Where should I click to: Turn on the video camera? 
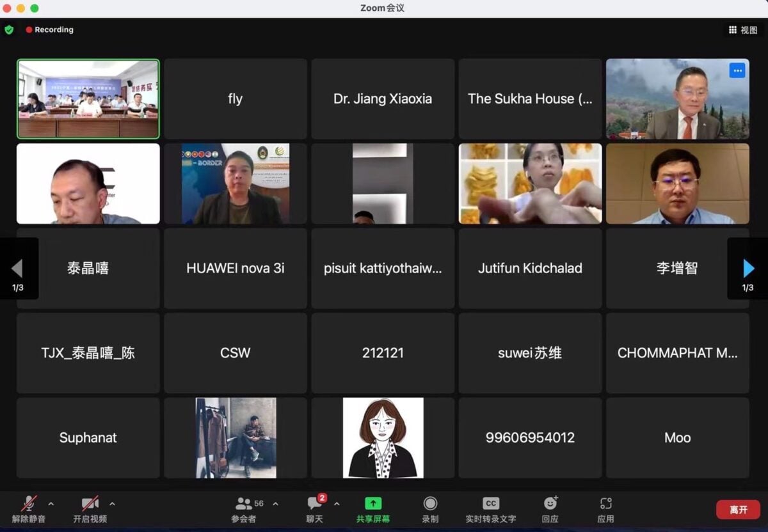click(x=90, y=504)
